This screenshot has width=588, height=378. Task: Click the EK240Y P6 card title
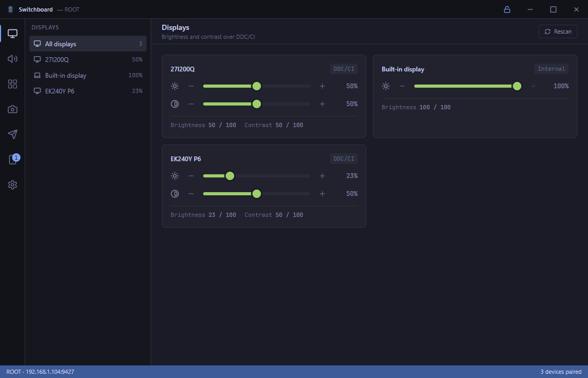(x=186, y=159)
